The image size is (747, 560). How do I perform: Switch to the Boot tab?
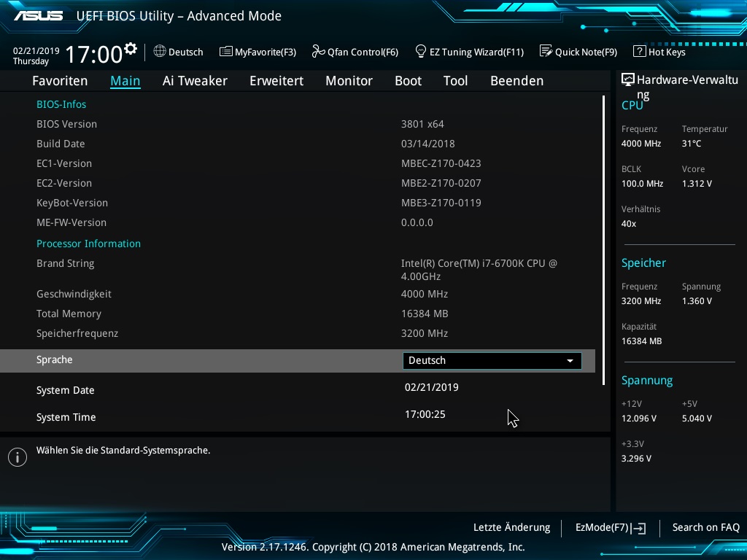pos(409,81)
